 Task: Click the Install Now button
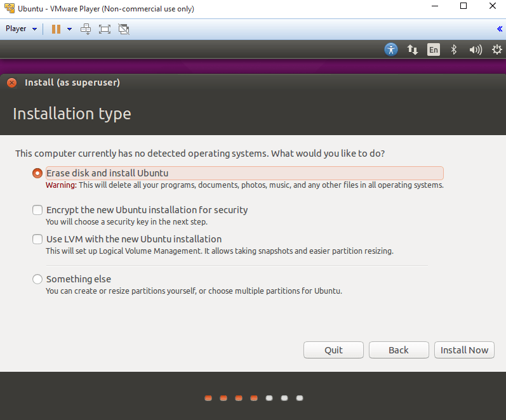point(464,350)
